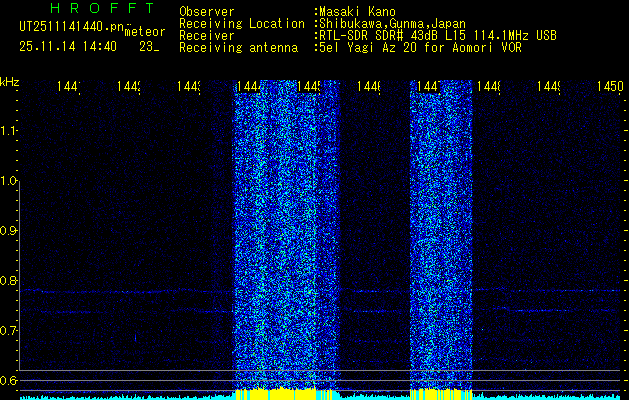
Task: Click the 0.9 kHz axis tick label
Action: (8, 231)
